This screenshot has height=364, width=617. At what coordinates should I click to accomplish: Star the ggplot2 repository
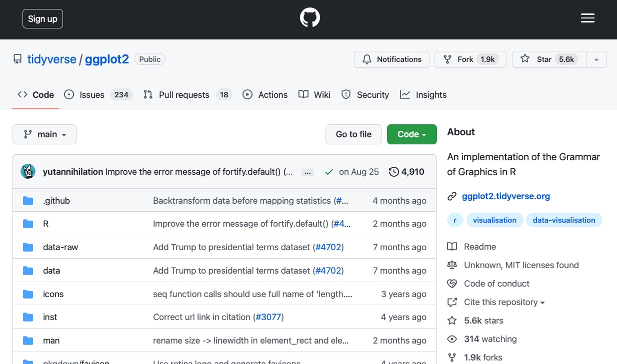pos(549,59)
